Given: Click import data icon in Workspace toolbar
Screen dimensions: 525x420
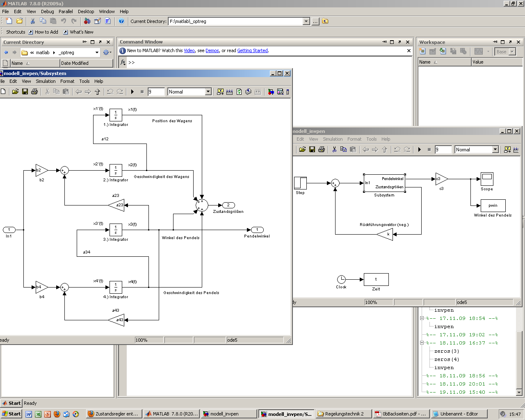Looking at the screenshot, I should [x=443, y=51].
